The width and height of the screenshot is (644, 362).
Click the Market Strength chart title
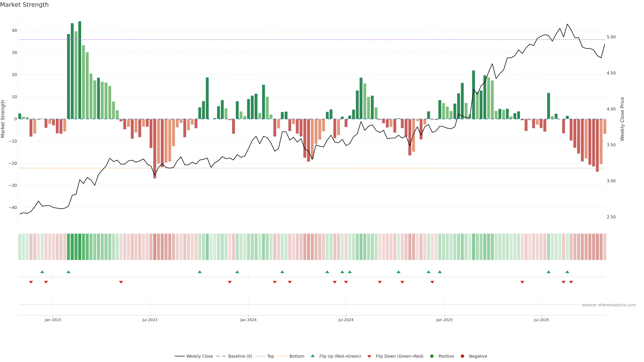pos(24,5)
